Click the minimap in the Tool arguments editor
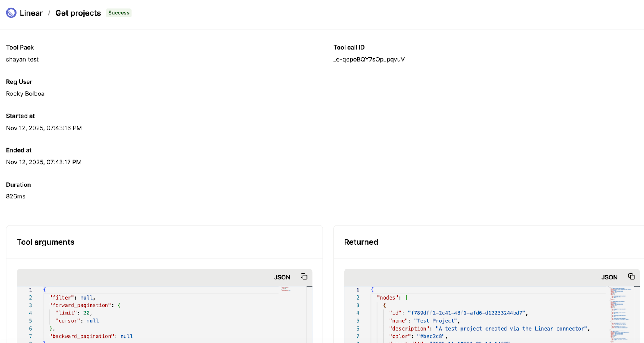 [286, 289]
